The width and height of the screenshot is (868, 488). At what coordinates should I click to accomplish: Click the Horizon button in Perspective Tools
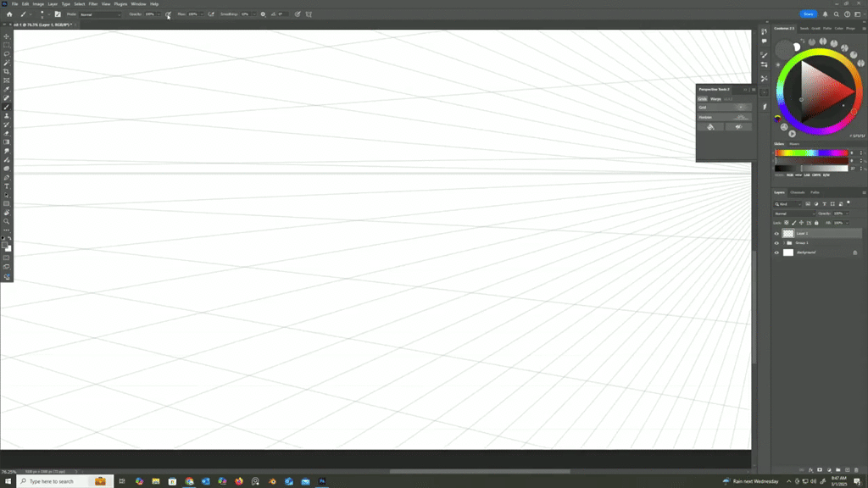click(x=724, y=117)
